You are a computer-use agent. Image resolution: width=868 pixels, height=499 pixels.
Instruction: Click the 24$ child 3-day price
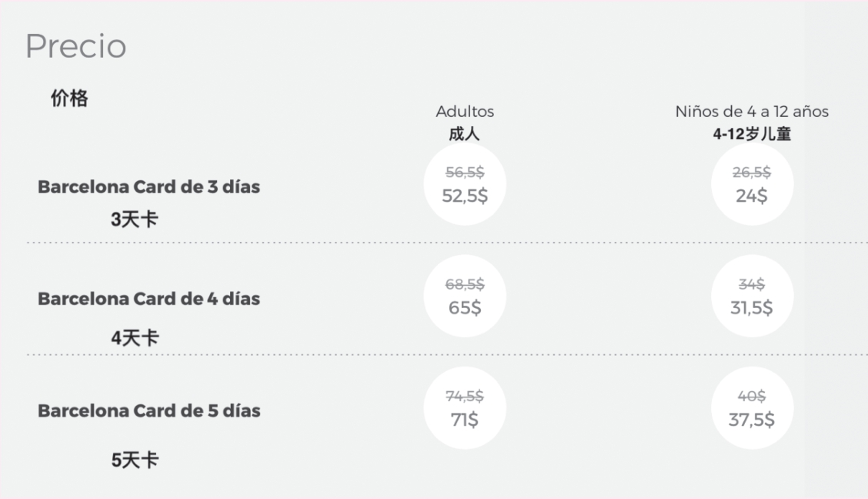coord(752,196)
